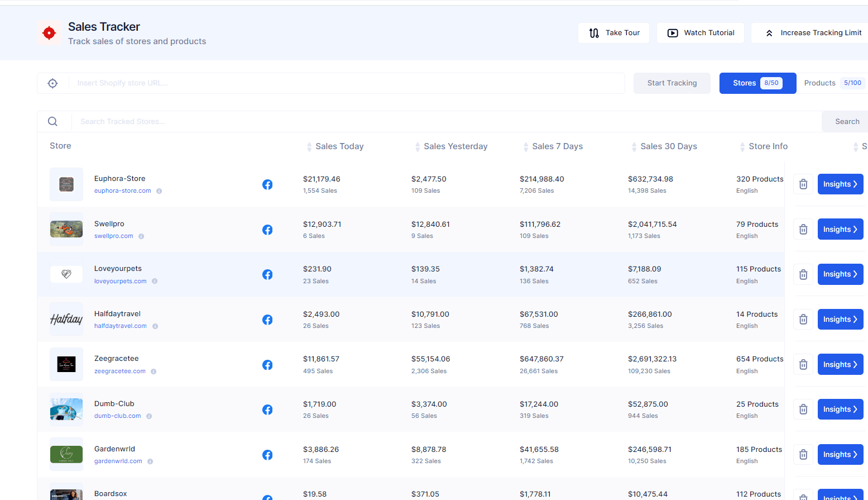Delete Dumb-Club from tracking

click(803, 409)
